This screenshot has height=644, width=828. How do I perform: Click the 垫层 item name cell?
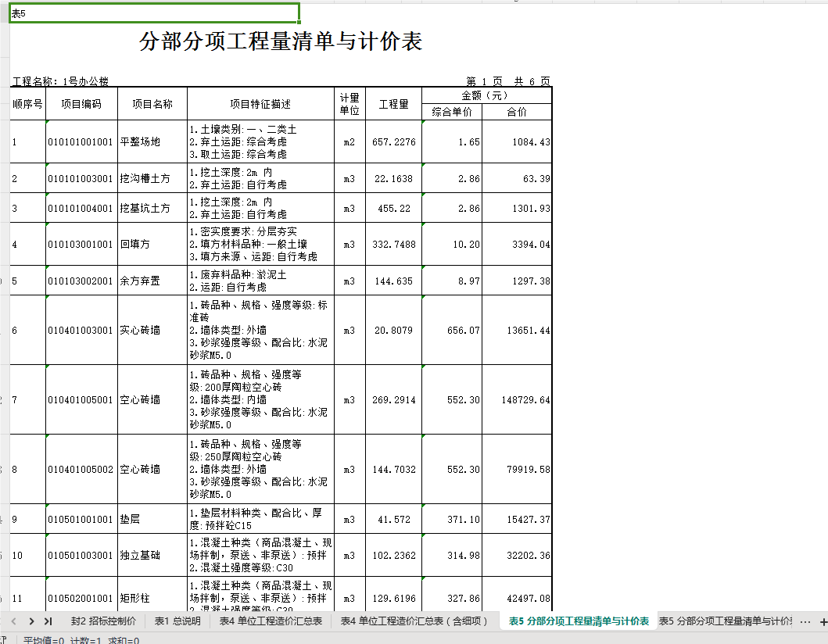(152, 519)
